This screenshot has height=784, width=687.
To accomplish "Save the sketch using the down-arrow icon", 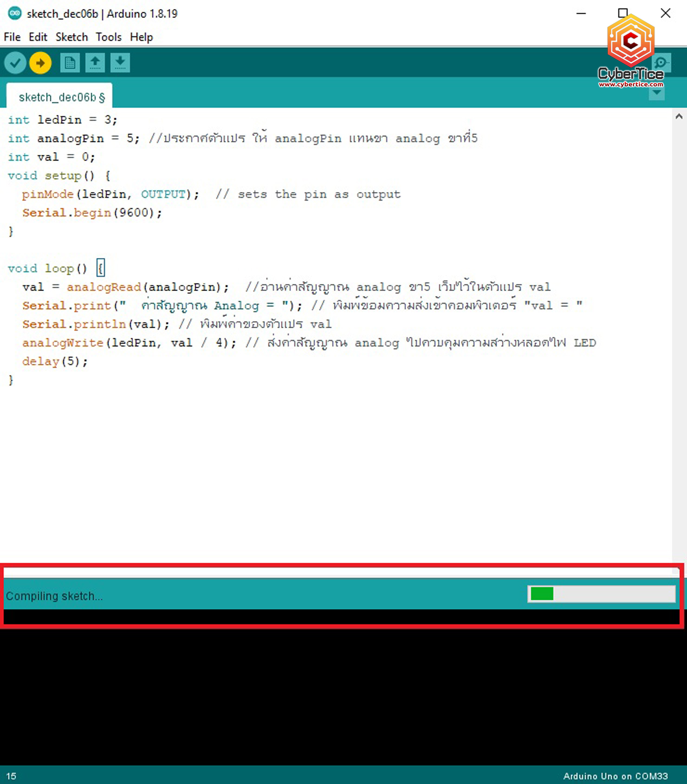I will (x=120, y=63).
